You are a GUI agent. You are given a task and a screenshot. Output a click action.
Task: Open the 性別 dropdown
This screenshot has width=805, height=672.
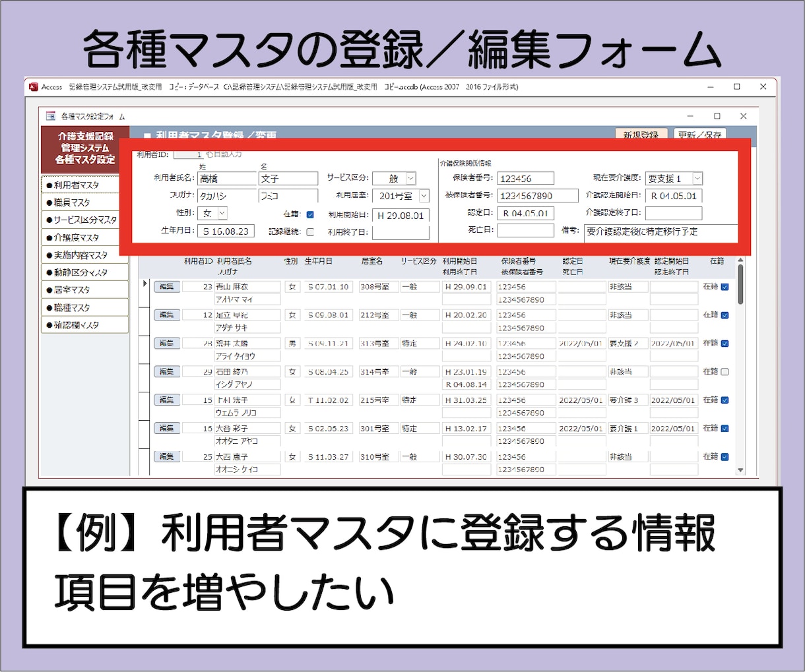click(222, 213)
